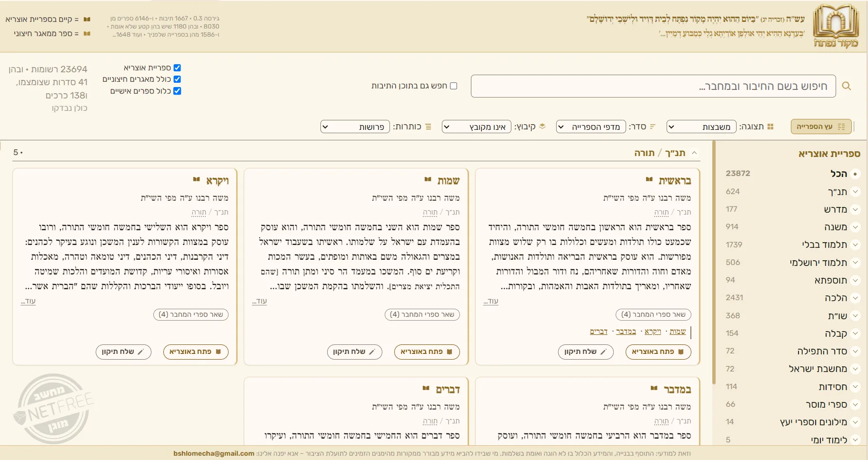Screen dimensions: 868x460
Task: Open the כותרות dropdown showing פרושות
Action: [355, 127]
